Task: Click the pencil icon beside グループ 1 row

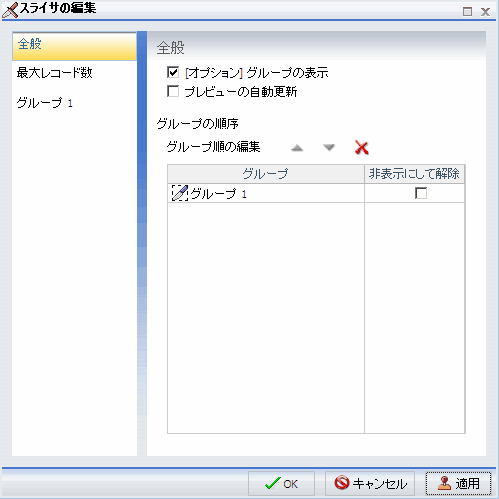Action: point(180,193)
